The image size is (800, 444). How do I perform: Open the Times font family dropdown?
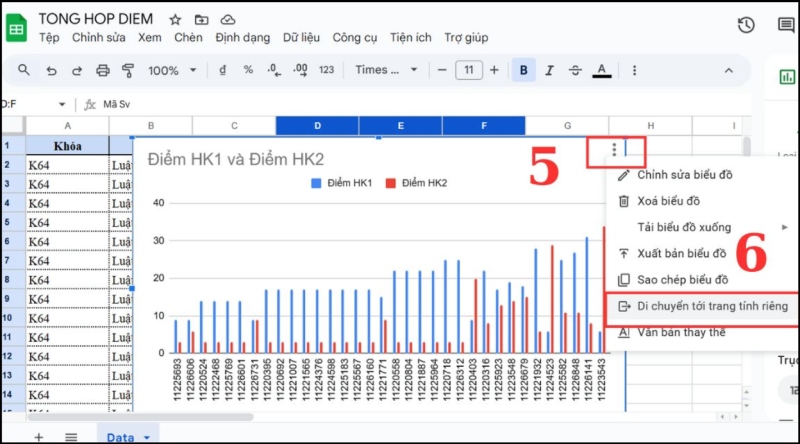pos(386,70)
